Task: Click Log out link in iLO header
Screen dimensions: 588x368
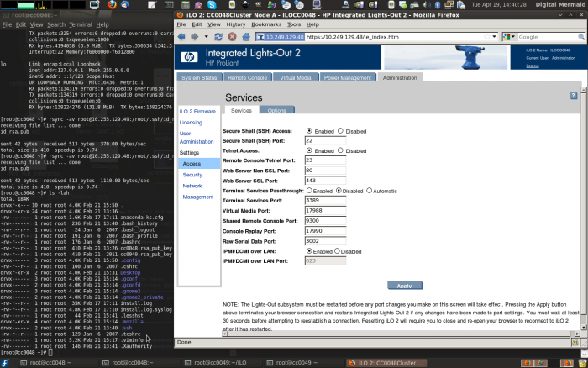Action: tap(532, 66)
